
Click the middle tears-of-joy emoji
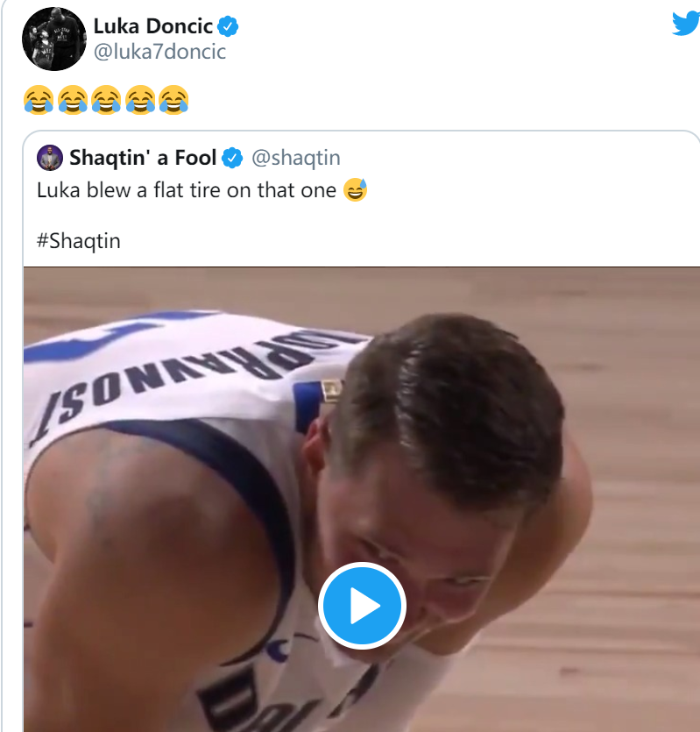point(106,99)
